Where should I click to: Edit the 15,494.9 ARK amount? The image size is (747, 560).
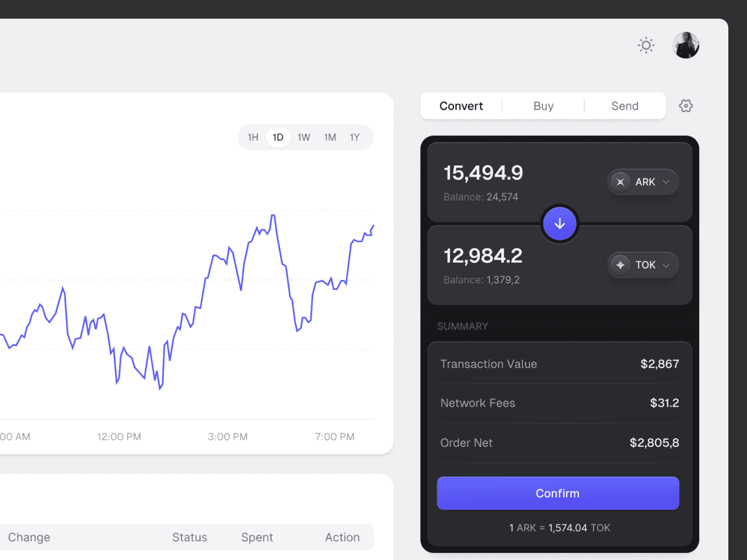483,173
